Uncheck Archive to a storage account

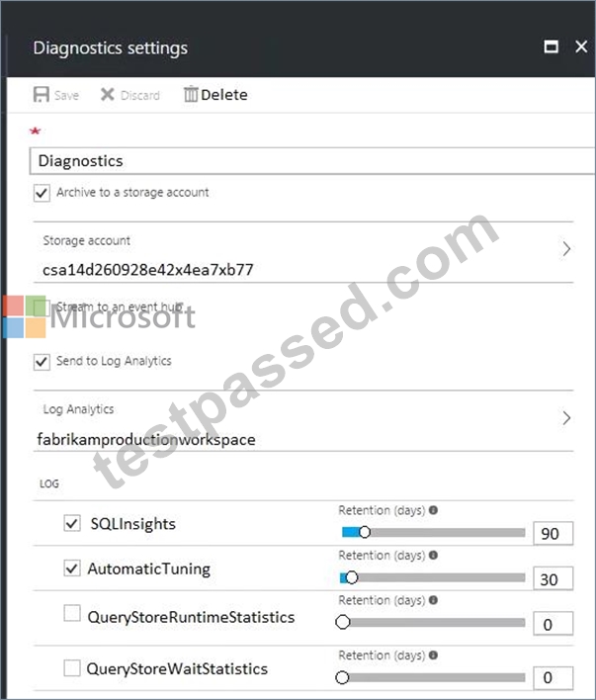pos(42,194)
